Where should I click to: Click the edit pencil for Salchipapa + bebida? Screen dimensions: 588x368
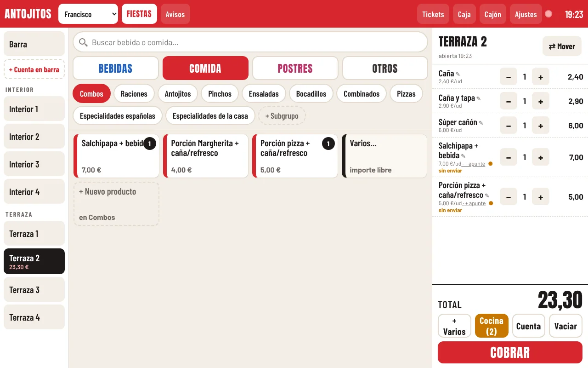pos(463,156)
